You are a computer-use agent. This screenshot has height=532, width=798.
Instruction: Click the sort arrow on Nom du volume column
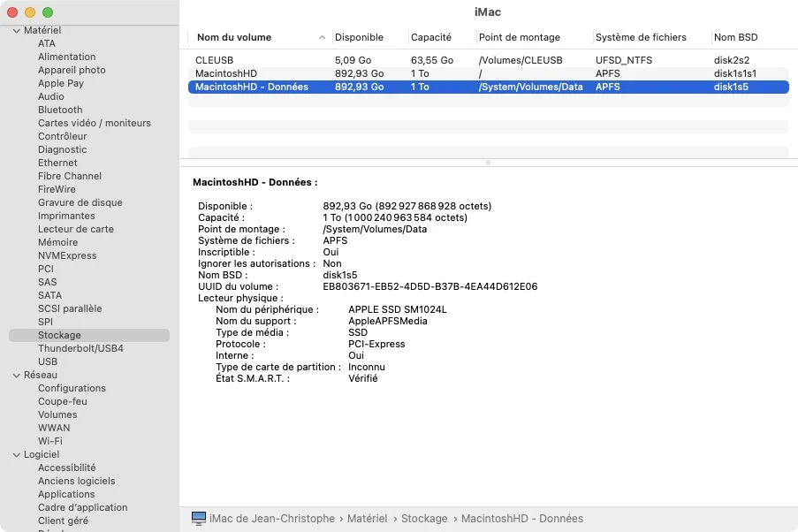click(322, 37)
